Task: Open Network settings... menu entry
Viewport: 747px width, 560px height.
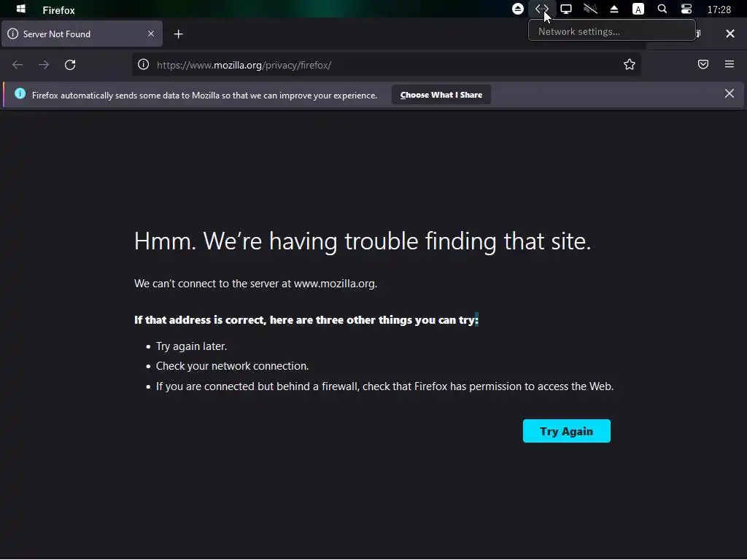Action: (612, 31)
